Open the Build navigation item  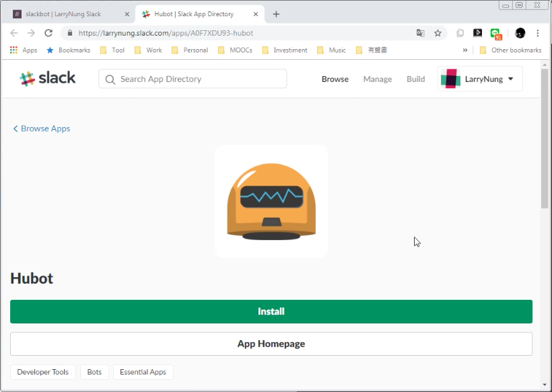[x=416, y=79]
